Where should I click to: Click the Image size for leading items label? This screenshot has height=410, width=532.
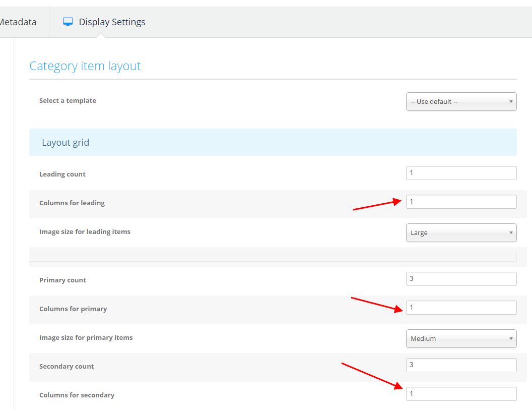click(x=85, y=232)
